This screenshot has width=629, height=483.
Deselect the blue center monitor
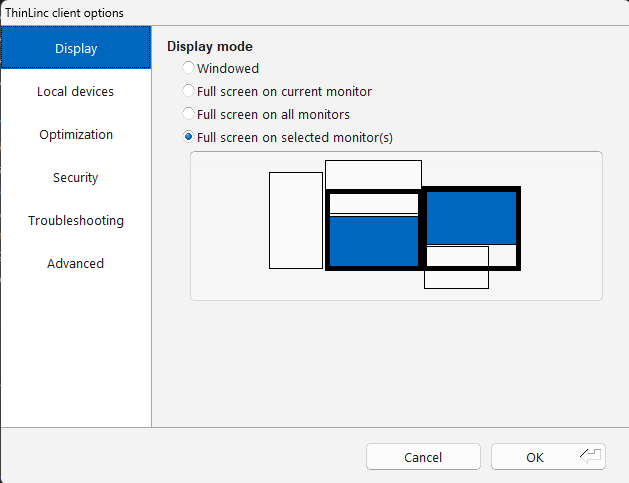click(x=373, y=241)
